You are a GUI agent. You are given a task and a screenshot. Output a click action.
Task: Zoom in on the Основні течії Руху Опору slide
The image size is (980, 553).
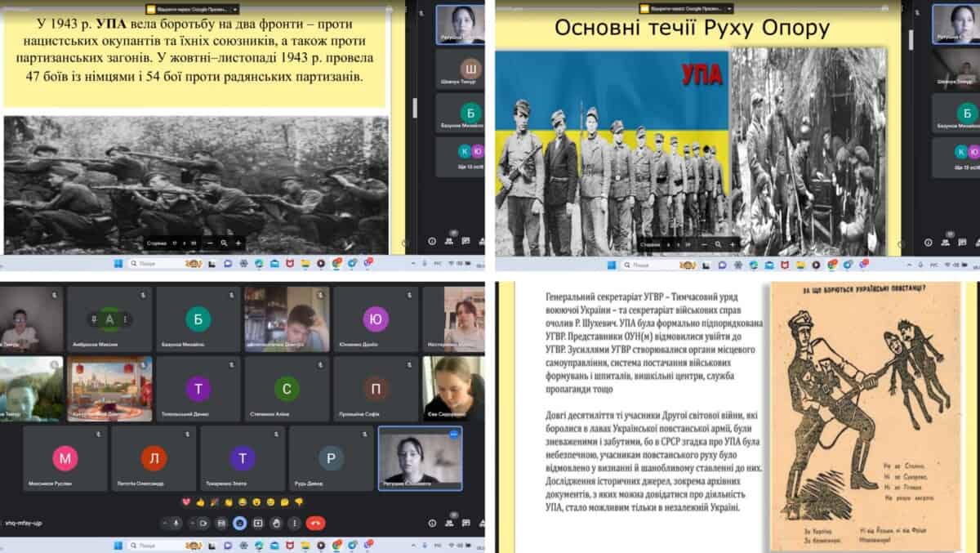733,243
